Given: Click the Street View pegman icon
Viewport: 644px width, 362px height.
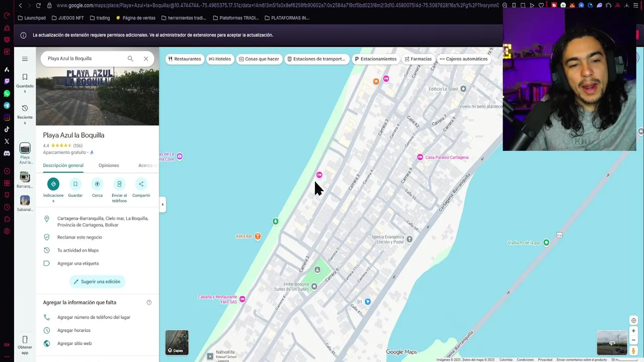Looking at the screenshot, I should coord(633,351).
